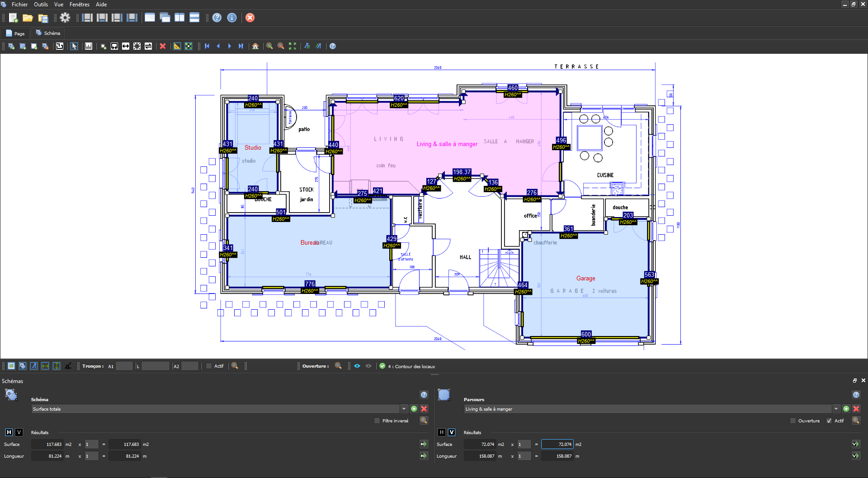Send the Schéma surface result with the H arrow
Image resolution: width=868 pixels, height=478 pixels.
pos(424,444)
